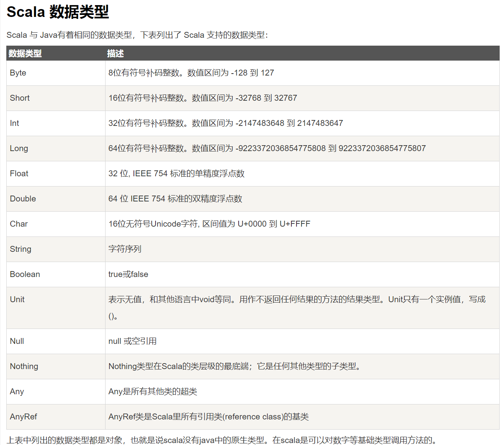
Task: Click "32 位, IEEE 754 标准的单精度浮点数"
Action: [x=176, y=174]
